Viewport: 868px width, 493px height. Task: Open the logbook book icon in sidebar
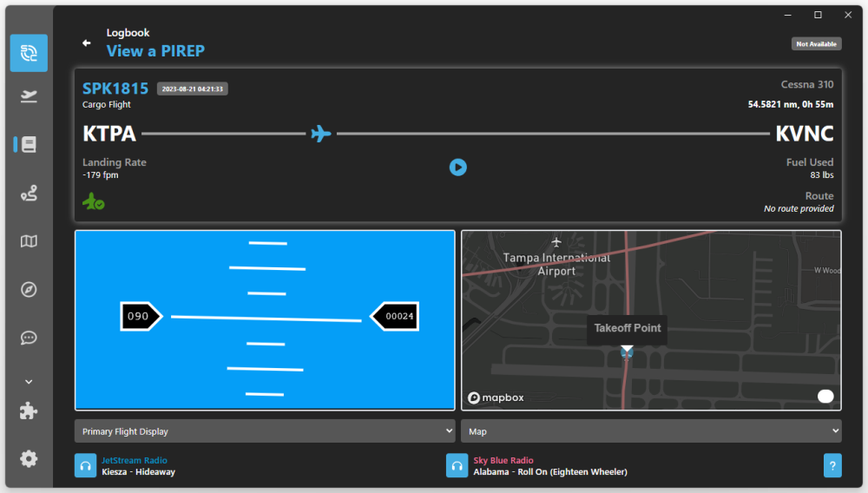(29, 145)
